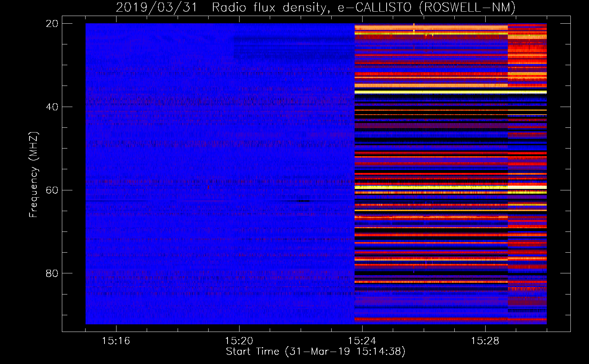Click the '80' frequency tick label
The image size is (589, 364).
tap(52, 273)
